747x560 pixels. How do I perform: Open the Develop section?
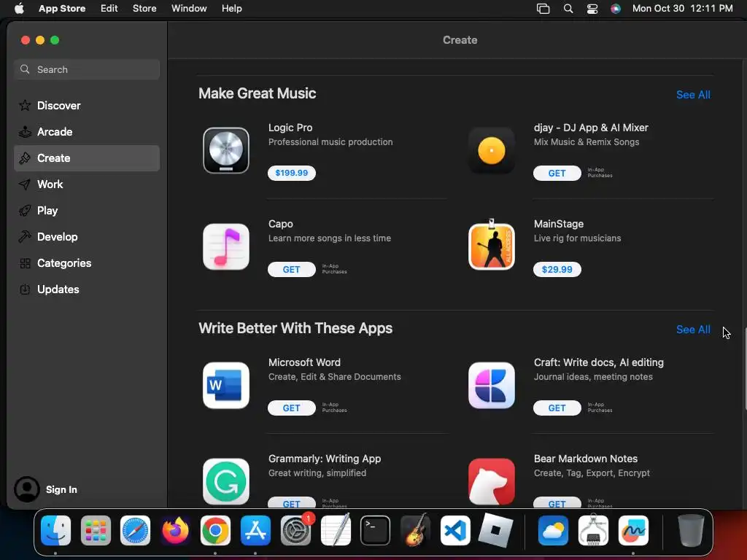(87, 237)
